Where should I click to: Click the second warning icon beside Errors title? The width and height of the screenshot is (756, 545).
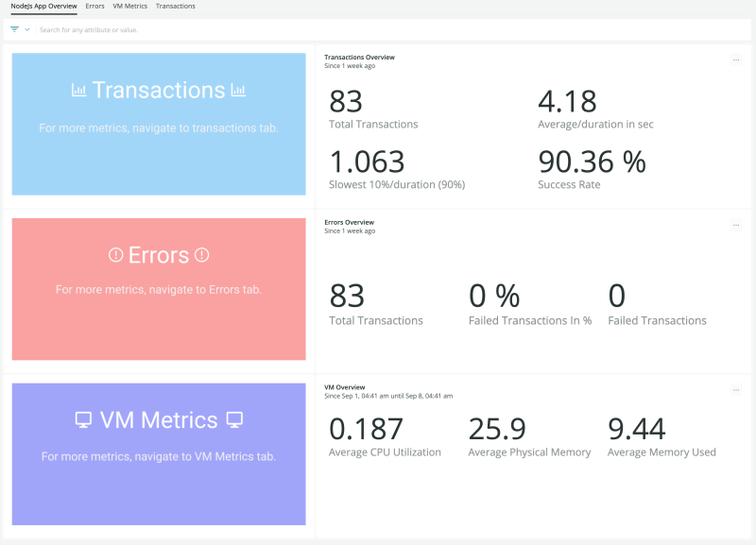click(201, 255)
